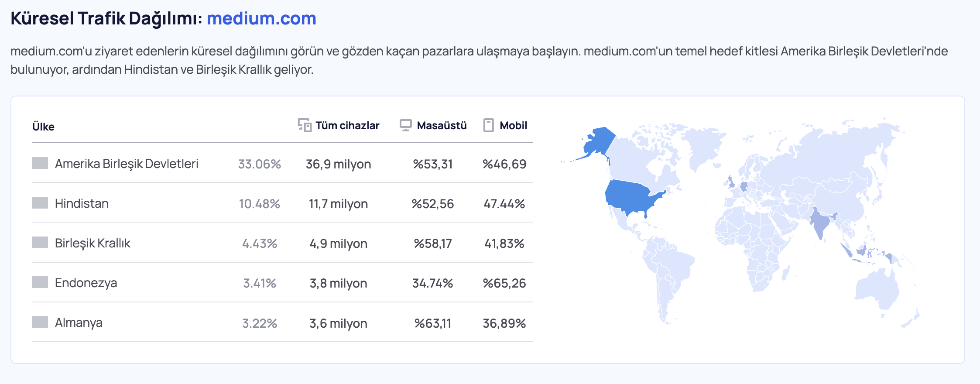Click the 10.48% share value

pos(260,204)
